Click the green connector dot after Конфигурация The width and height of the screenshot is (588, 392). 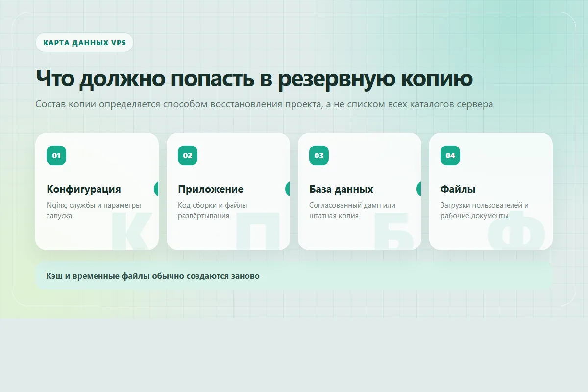coord(156,189)
